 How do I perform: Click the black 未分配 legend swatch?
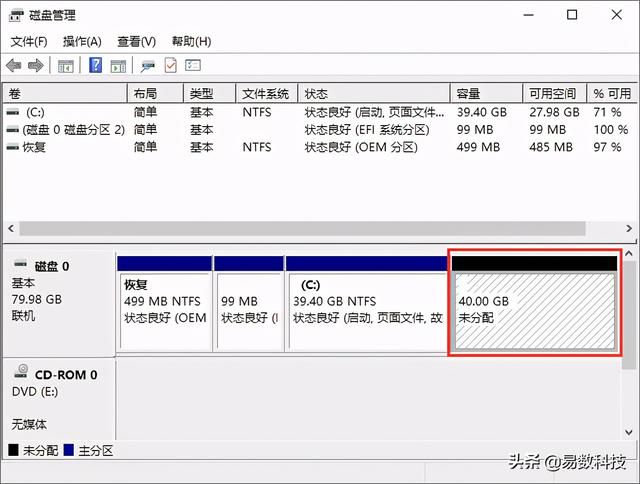[13, 450]
